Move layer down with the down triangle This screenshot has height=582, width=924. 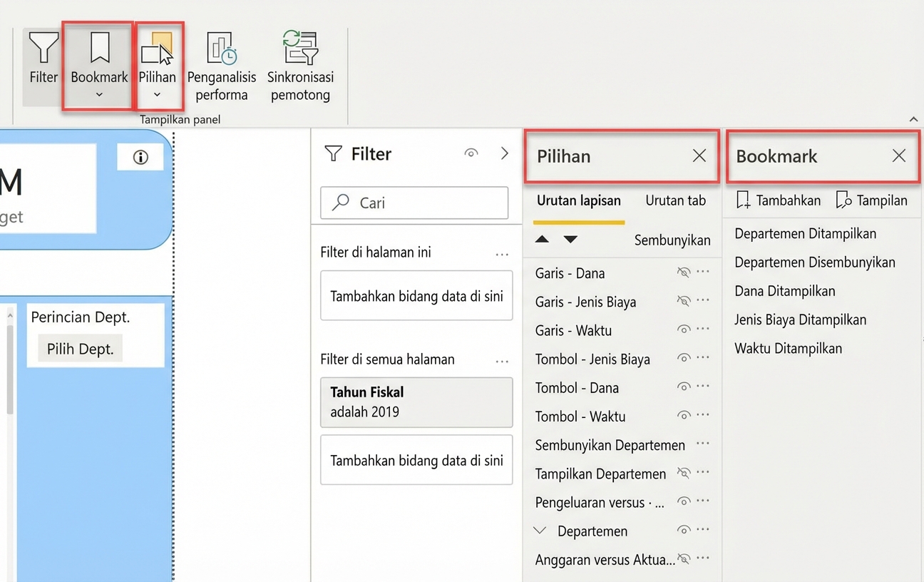point(570,240)
